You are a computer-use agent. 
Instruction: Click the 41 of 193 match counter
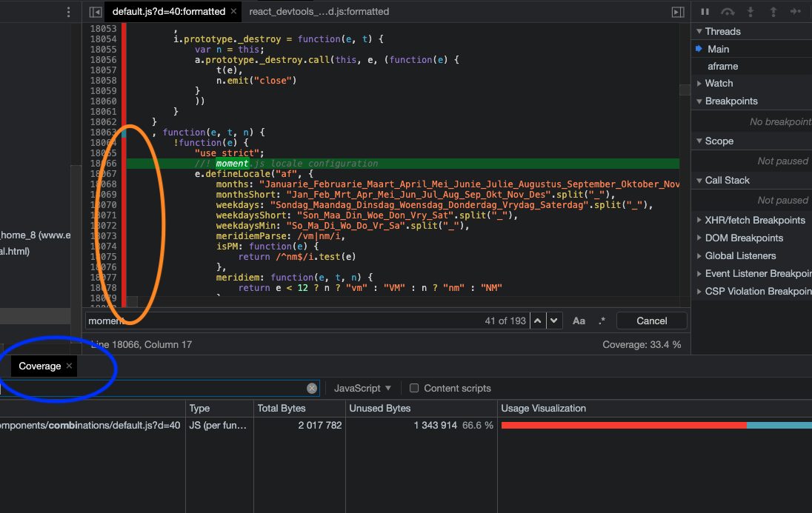505,321
